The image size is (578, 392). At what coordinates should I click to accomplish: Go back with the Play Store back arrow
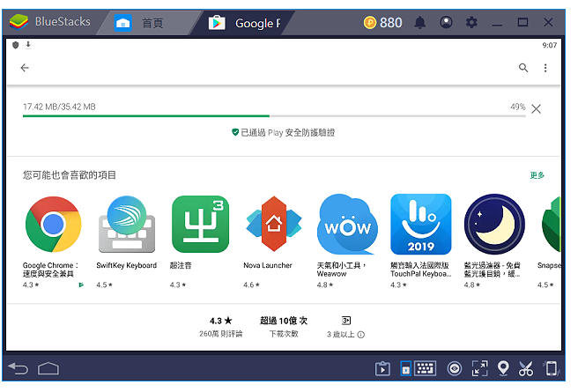point(25,68)
